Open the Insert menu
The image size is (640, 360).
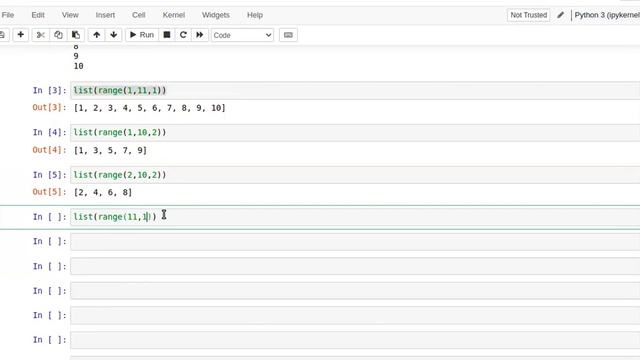[x=105, y=15]
